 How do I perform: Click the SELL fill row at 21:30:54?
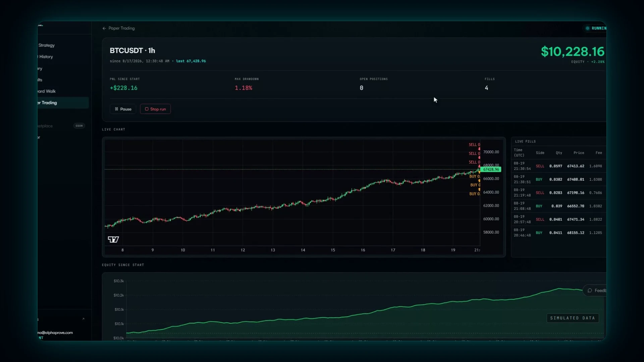click(x=558, y=166)
